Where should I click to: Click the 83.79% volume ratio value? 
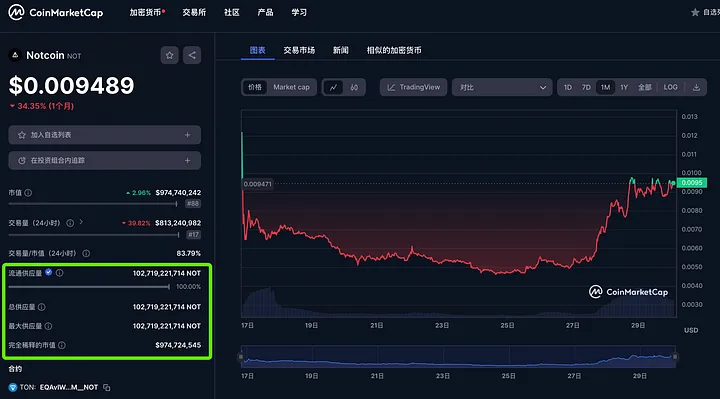pyautogui.click(x=189, y=253)
